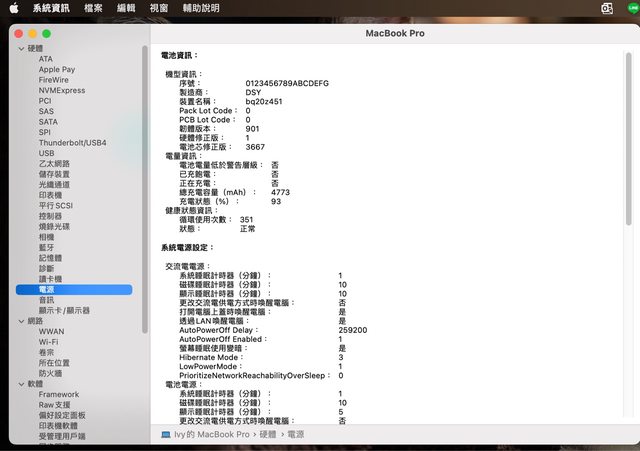Select NVMExpress in the sidebar
The width and height of the screenshot is (640, 451).
pyautogui.click(x=62, y=90)
